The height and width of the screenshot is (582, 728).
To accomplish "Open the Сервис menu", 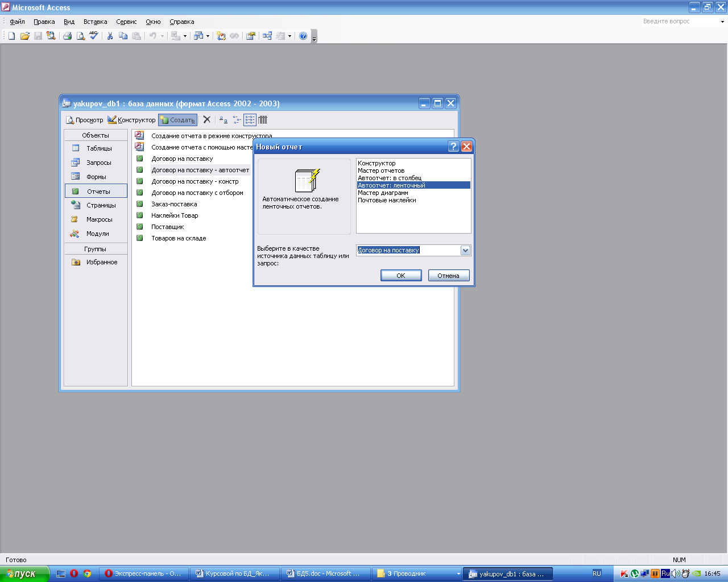I will coord(126,22).
